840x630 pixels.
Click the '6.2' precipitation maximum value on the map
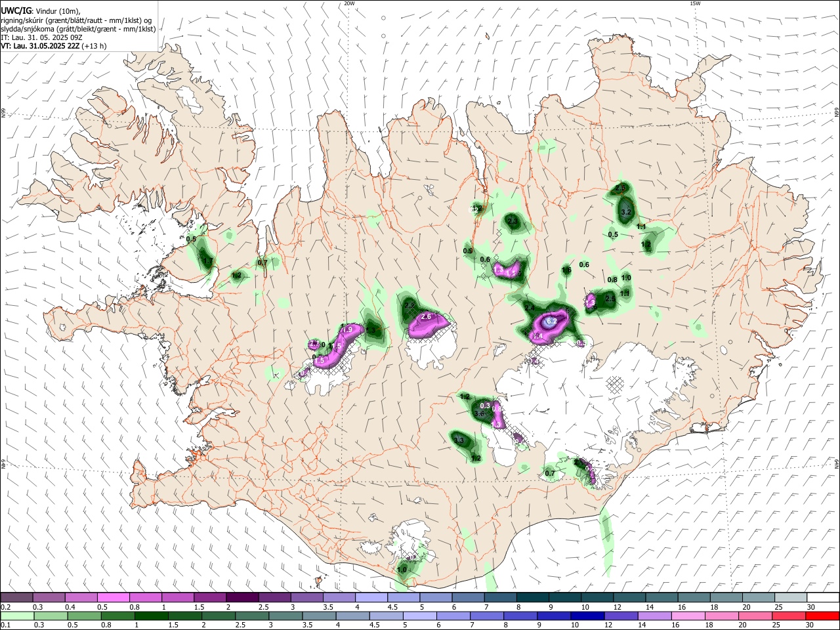pos(552,322)
